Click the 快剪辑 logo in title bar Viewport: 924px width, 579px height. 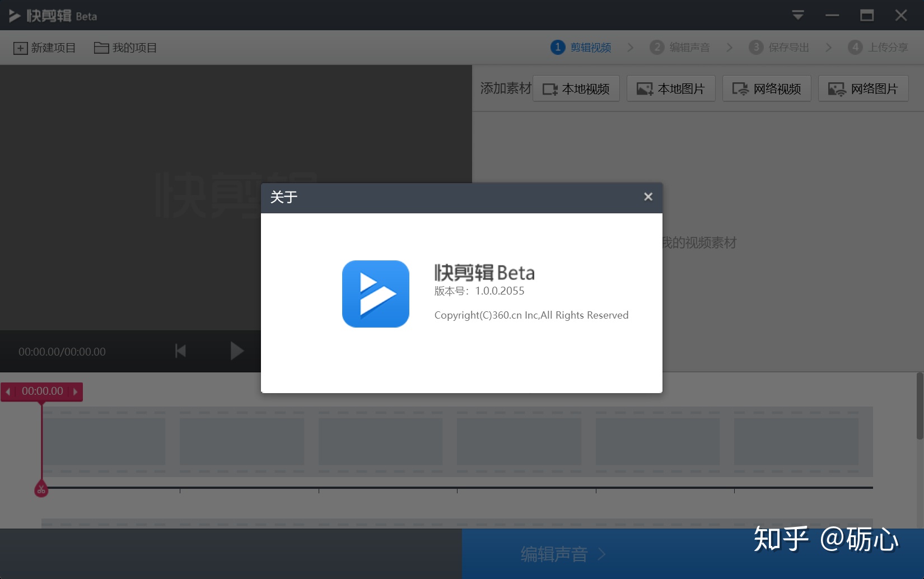(x=53, y=16)
